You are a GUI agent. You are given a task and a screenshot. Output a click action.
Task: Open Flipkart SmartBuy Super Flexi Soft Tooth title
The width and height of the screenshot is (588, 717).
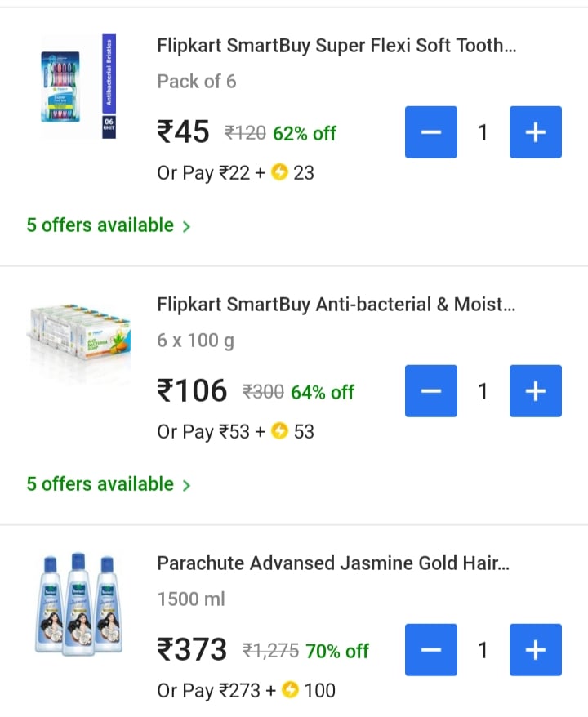click(336, 46)
